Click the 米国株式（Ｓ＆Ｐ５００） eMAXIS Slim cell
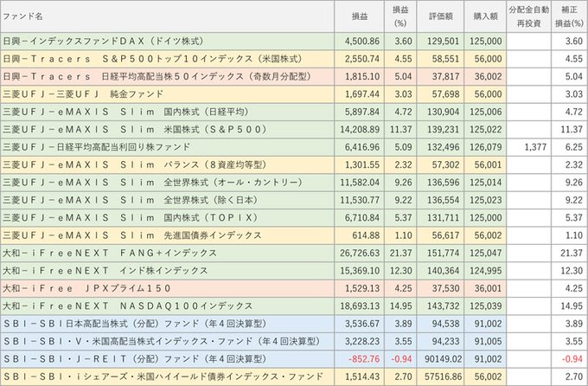 coord(167,130)
